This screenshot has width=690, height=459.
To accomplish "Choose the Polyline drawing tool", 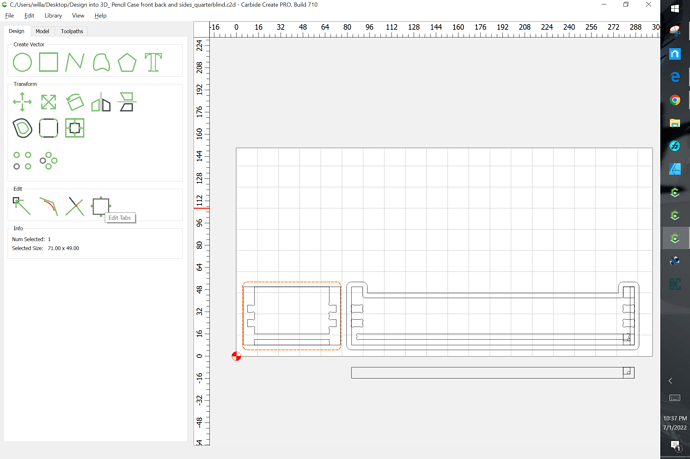I will 75,63.
